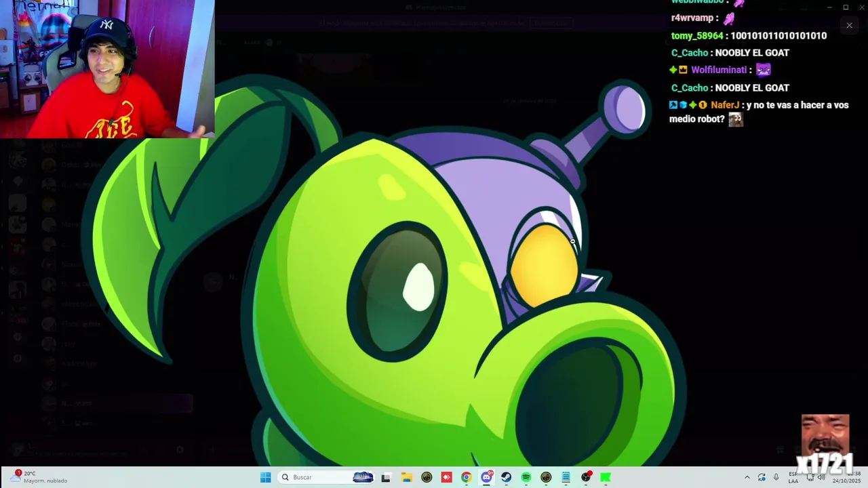
Task: Open Steam from the taskbar
Action: coord(507,477)
